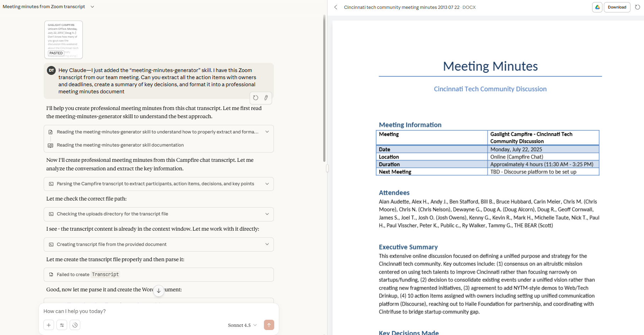Open composer tools with the sliders icon
The width and height of the screenshot is (644, 335).
click(62, 325)
